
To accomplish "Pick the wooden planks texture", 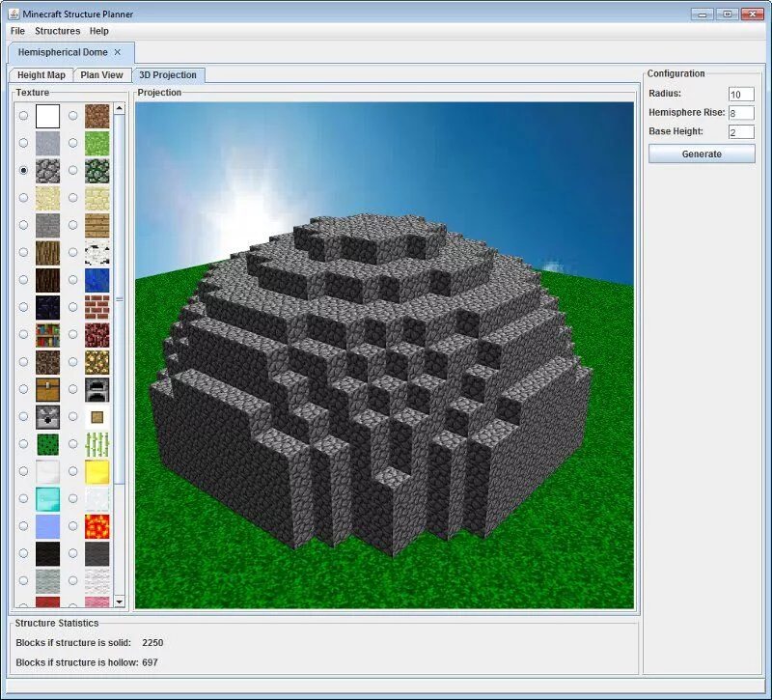I will tap(97, 225).
